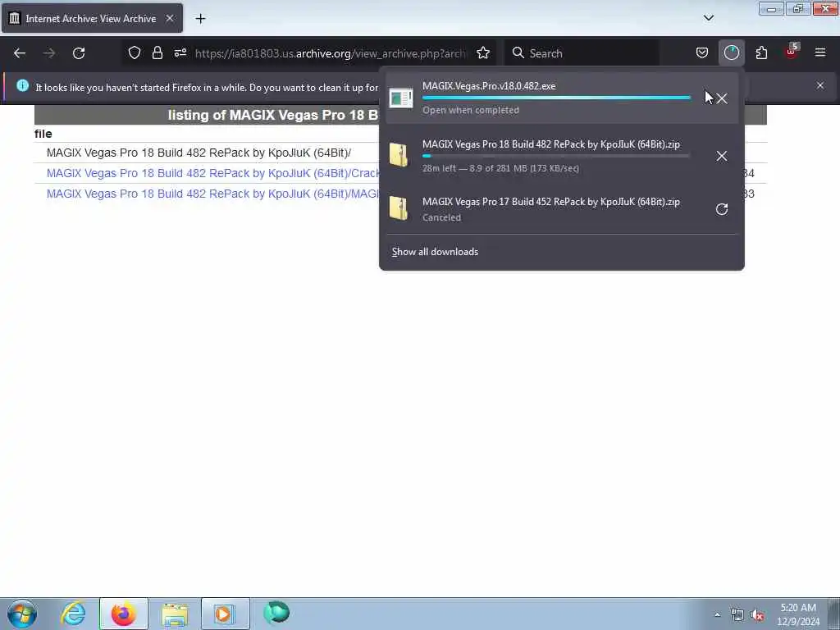Open Windows Explorer folder in taskbar
The height and width of the screenshot is (630, 840).
point(174,614)
